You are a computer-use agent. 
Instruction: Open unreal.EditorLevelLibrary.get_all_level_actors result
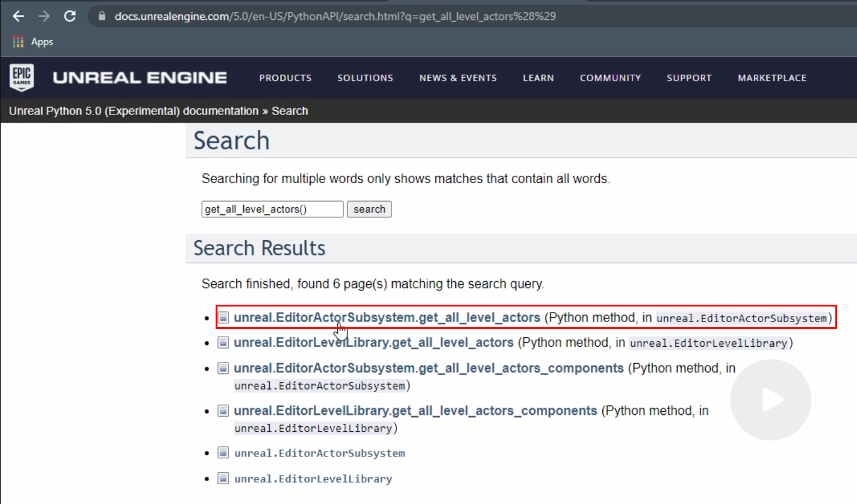[x=373, y=343]
